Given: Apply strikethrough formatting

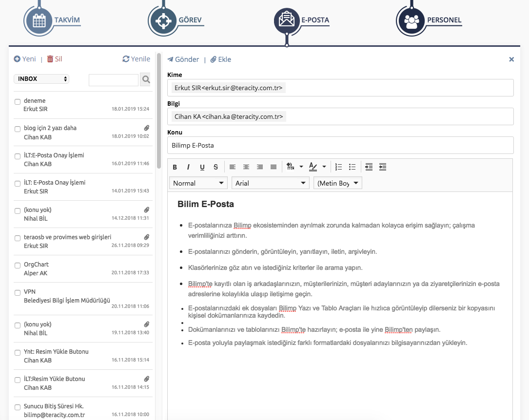Looking at the screenshot, I should (x=216, y=167).
